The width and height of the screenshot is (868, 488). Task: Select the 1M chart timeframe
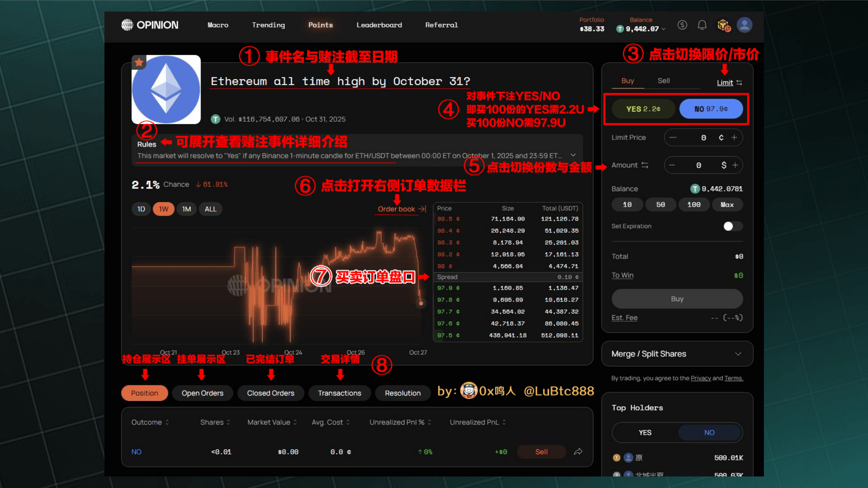pyautogui.click(x=186, y=209)
